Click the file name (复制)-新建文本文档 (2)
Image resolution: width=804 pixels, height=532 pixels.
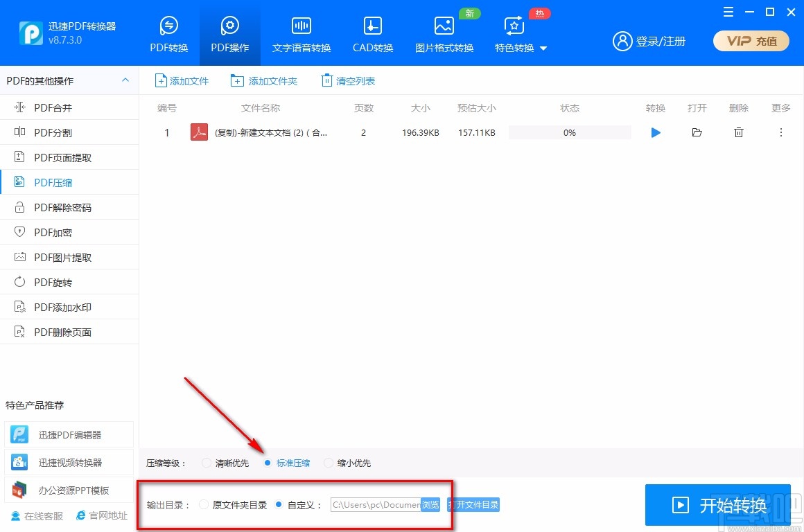click(271, 133)
